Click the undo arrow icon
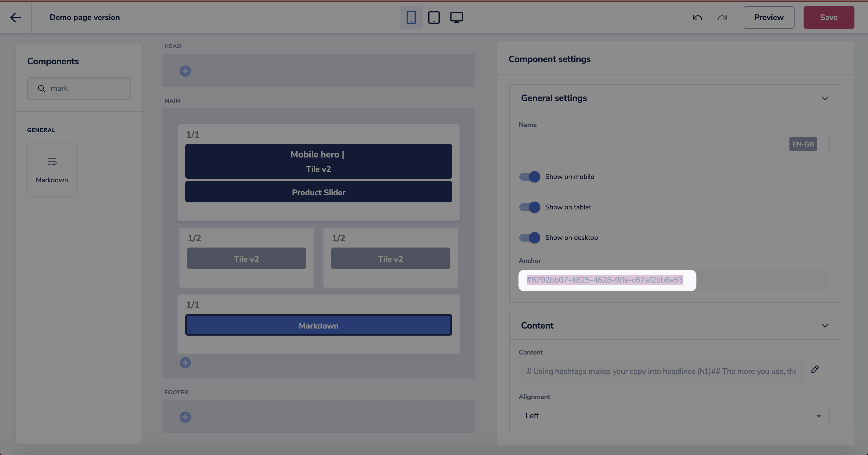The height and width of the screenshot is (455, 868). (x=697, y=17)
